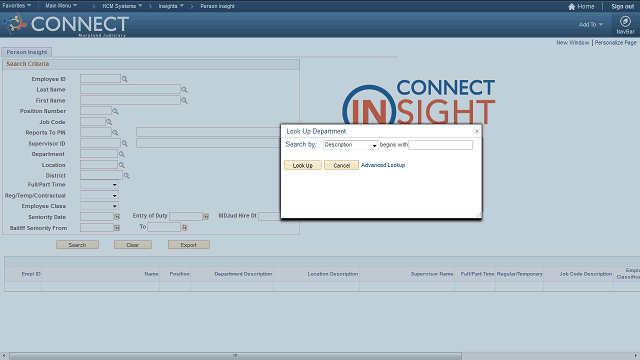Open the Reports To PIN lookup magnifier

pos(115,133)
